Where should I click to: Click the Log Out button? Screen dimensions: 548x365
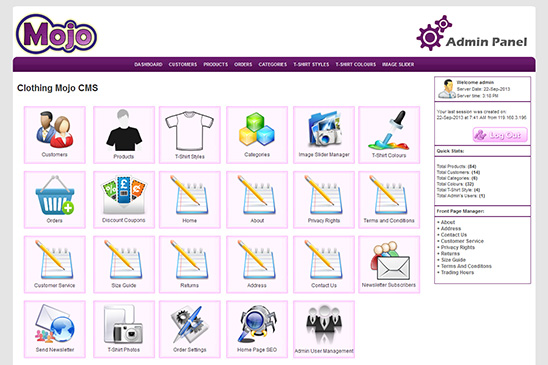pos(500,135)
